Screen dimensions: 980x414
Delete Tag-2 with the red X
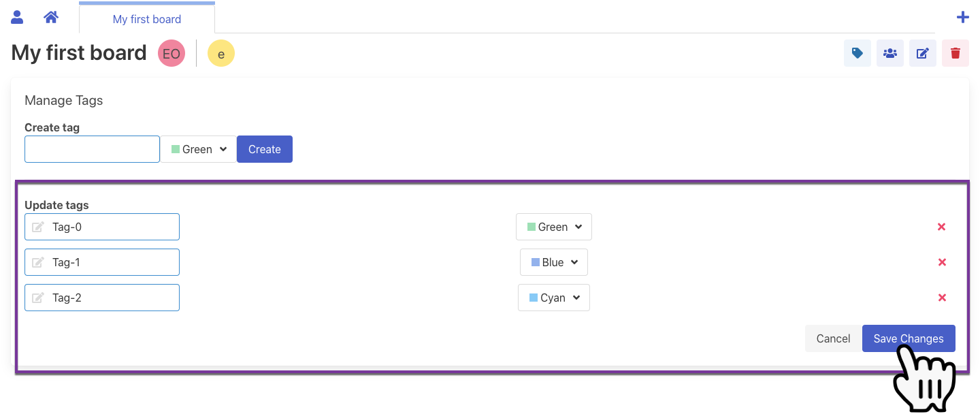coord(942,298)
